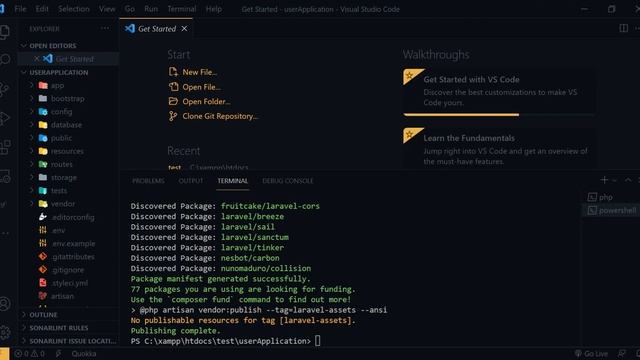Open the Terminal menu
640x360 pixels.
[182, 9]
